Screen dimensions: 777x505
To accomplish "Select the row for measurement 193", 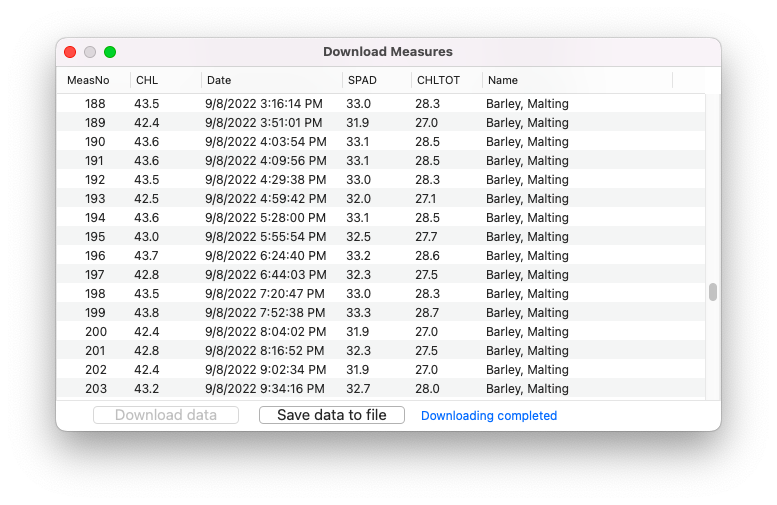I will point(381,199).
